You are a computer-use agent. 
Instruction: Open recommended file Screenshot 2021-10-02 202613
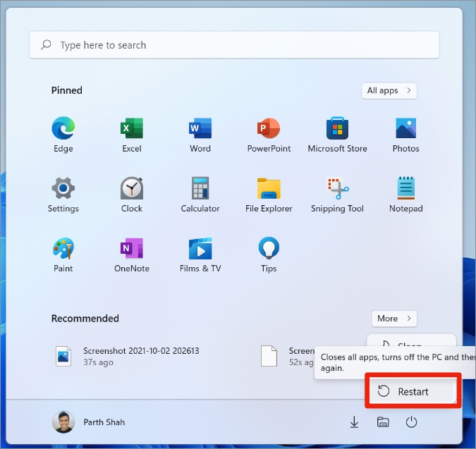(128, 356)
